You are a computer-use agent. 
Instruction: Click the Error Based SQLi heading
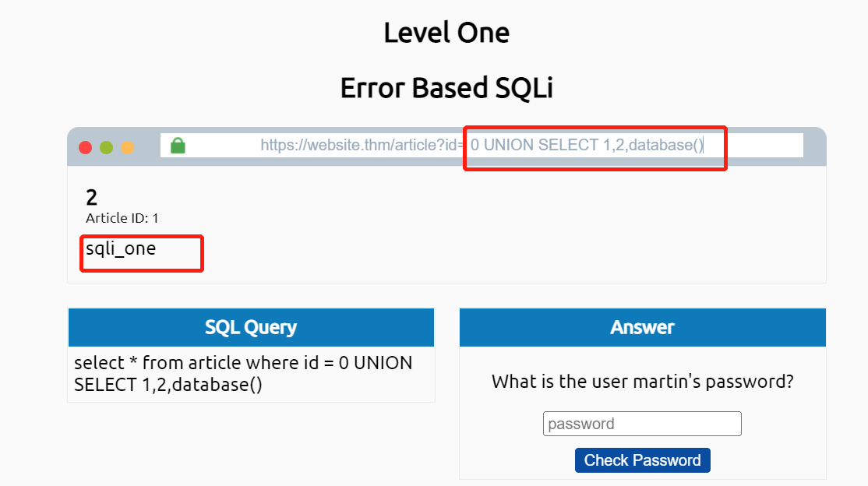click(446, 88)
